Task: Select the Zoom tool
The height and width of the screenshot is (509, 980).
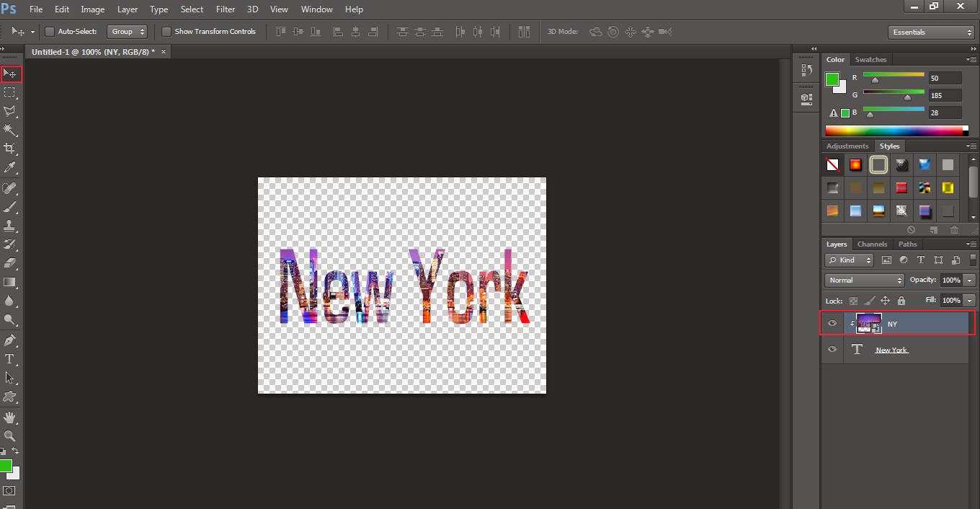Action: click(x=11, y=435)
